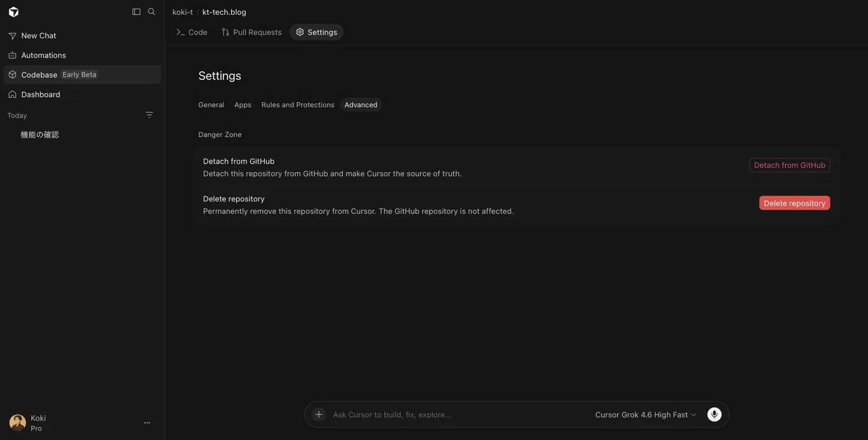Viewport: 868px width, 440px height.
Task: Start voice input with microphone icon
Action: pos(714,415)
